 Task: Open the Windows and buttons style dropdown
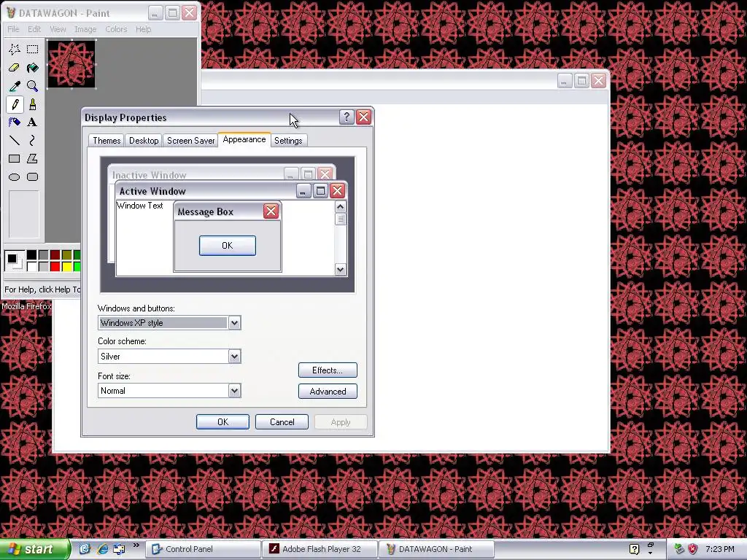234,323
